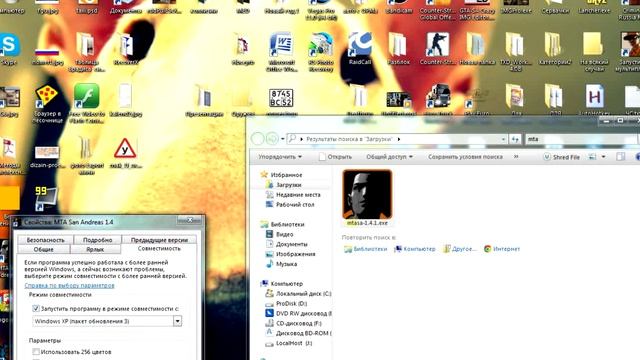Toggle 'Запустить программу в режиме совместимости' checkbox
The image size is (640, 360).
click(x=36, y=309)
